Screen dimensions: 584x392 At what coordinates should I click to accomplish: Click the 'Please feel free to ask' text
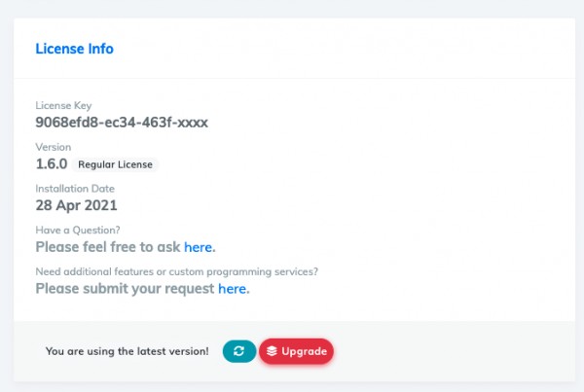[108, 247]
